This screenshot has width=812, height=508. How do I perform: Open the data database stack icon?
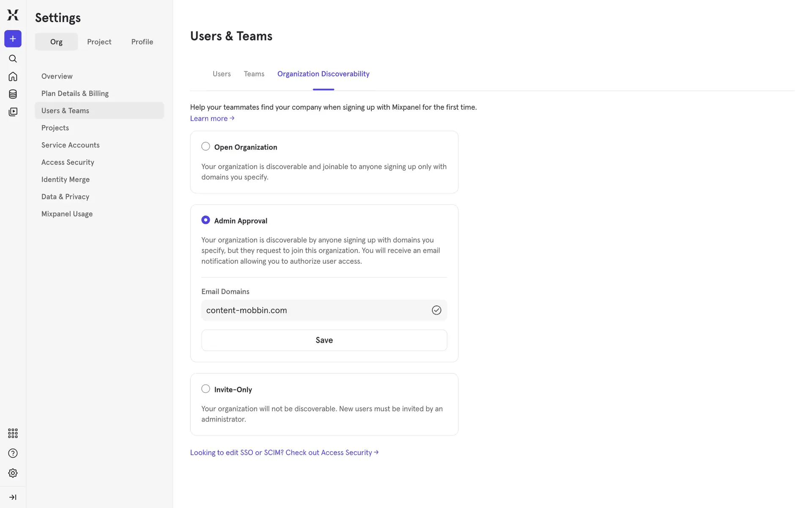[x=13, y=94]
